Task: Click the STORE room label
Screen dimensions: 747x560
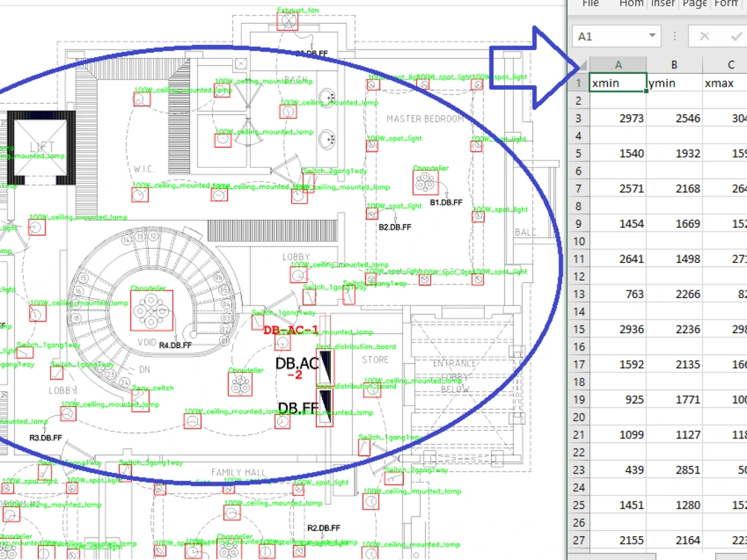Action: tap(376, 360)
